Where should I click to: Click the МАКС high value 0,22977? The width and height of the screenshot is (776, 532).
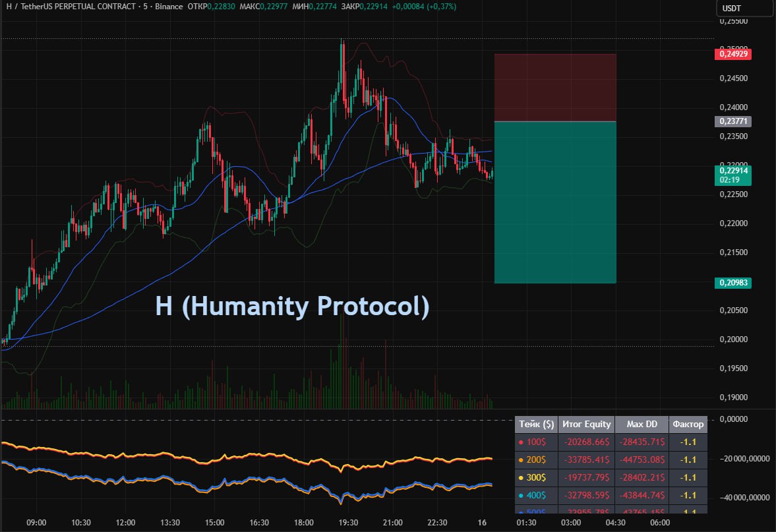tap(274, 7)
